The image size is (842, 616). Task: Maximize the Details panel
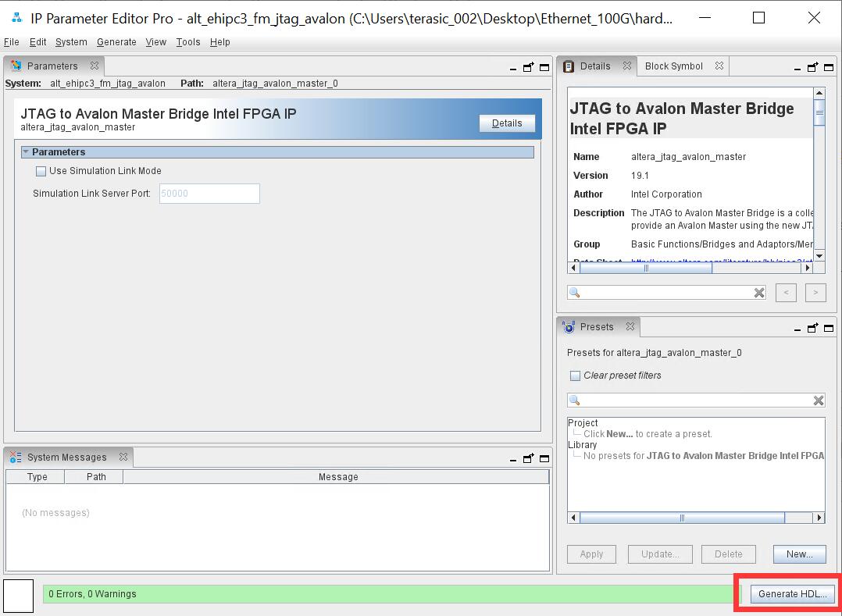[x=829, y=67]
